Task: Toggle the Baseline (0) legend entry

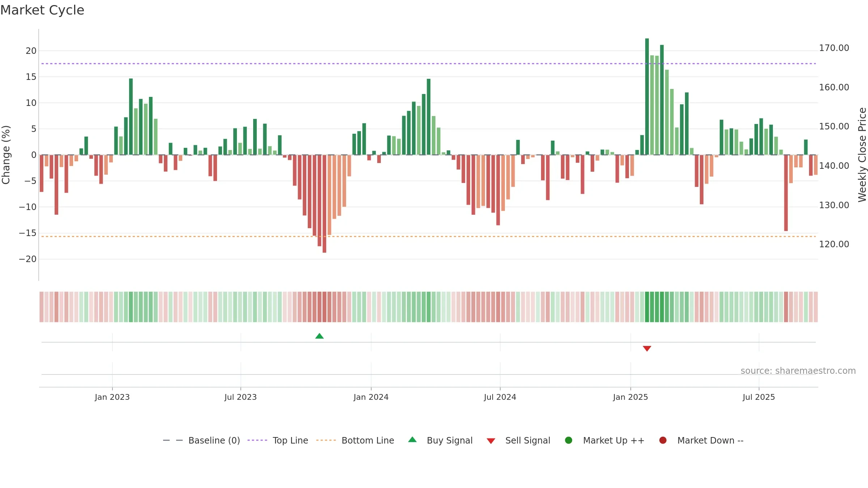Action: tap(201, 440)
